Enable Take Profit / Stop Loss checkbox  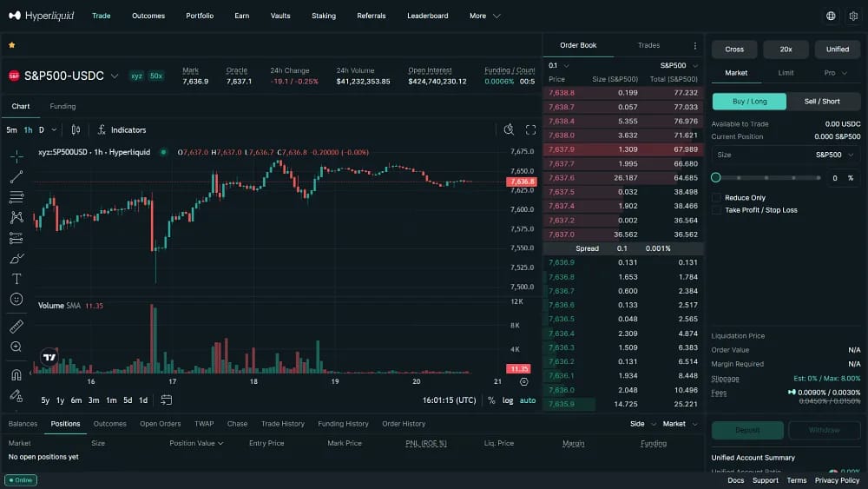(716, 210)
